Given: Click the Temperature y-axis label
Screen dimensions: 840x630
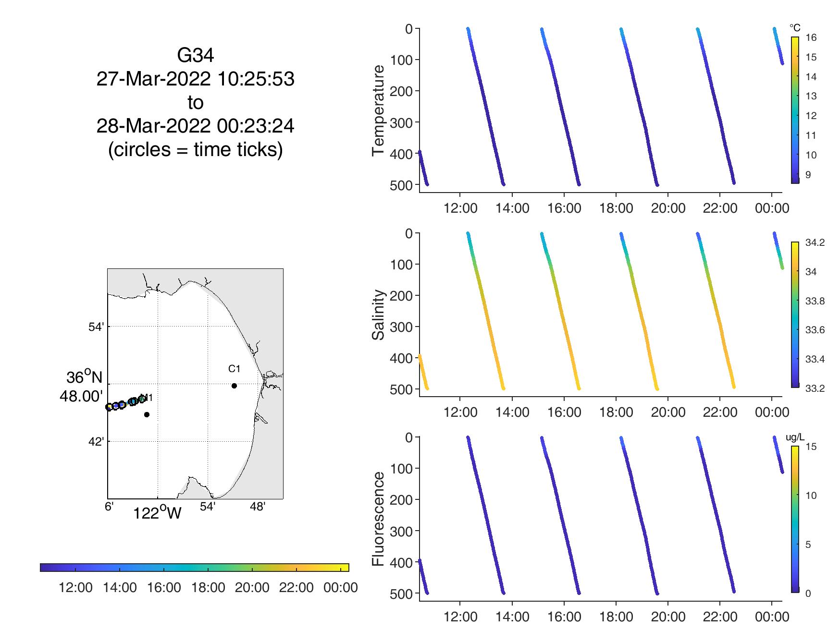Looking at the screenshot, I should tap(379, 110).
